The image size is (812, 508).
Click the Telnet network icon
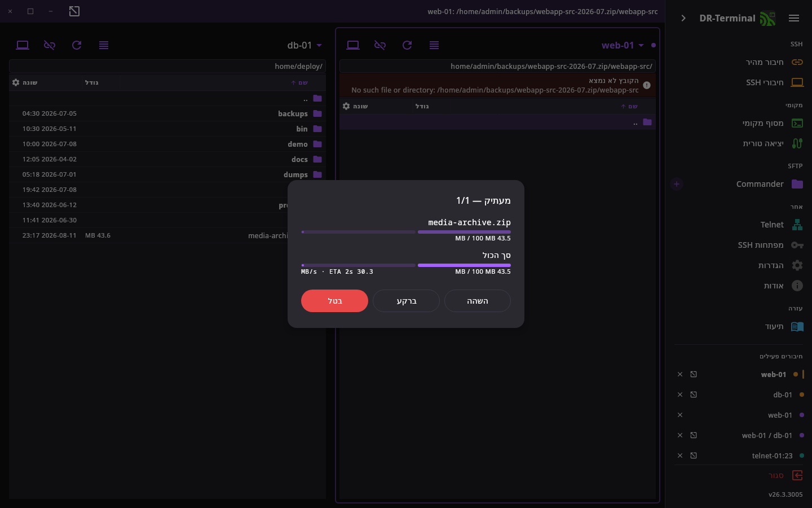[797, 225]
